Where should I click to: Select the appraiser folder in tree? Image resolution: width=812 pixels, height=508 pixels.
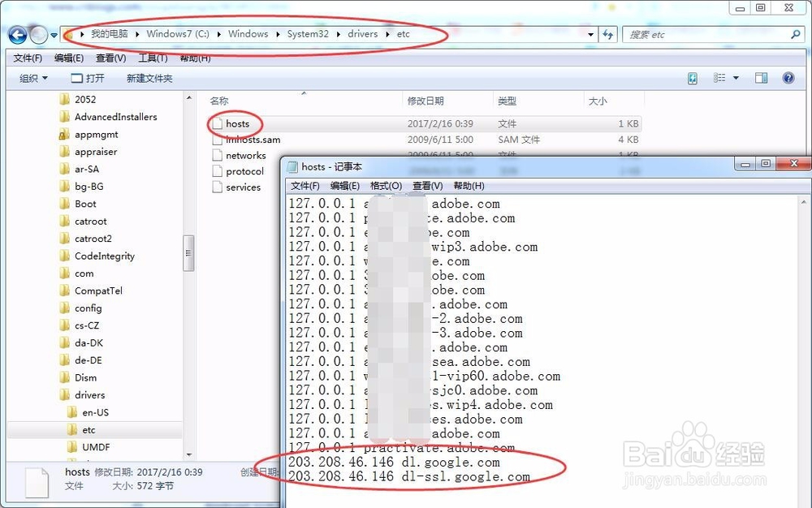(96, 152)
